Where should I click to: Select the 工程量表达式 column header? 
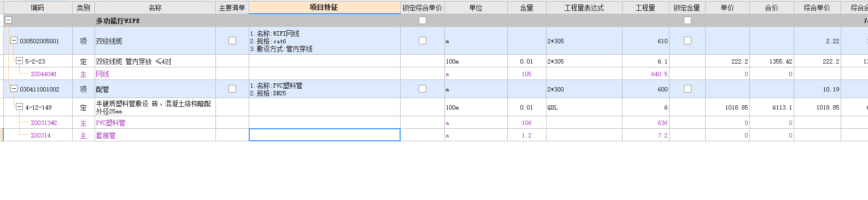tap(584, 8)
